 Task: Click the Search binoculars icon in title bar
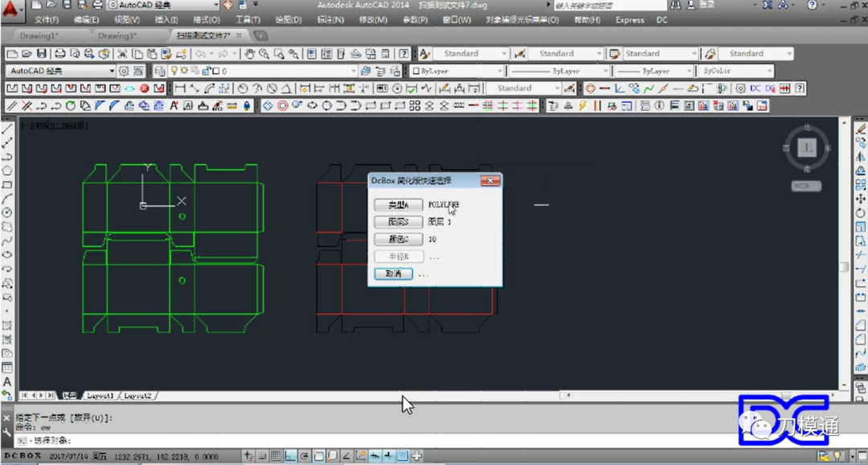pyautogui.click(x=675, y=5)
